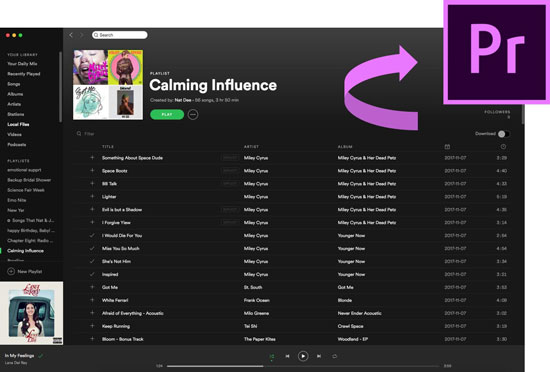Uncheck saved mark for Miss You So Much
This screenshot has width=550, height=372.
pyautogui.click(x=92, y=249)
